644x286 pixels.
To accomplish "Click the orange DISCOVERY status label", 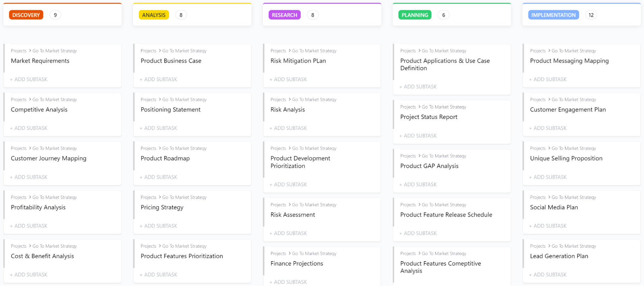I will pos(26,15).
